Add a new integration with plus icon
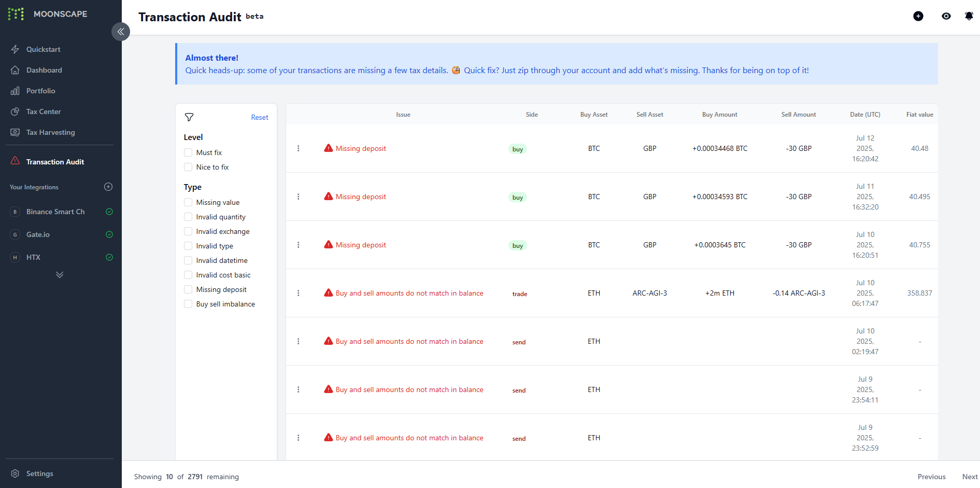This screenshot has height=488, width=980. 108,187
